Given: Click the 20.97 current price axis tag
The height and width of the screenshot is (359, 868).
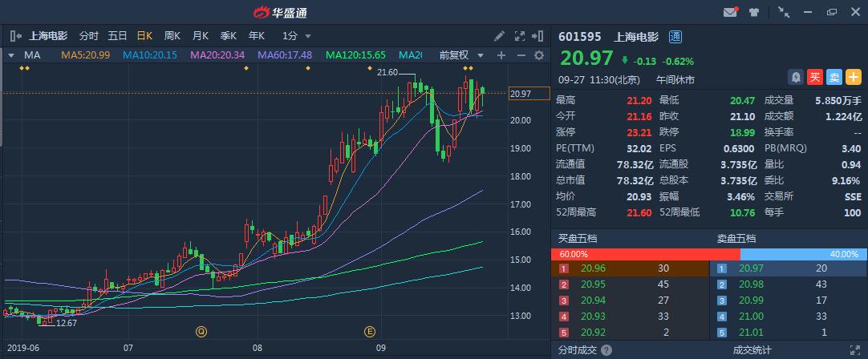Looking at the screenshot, I should tap(529, 94).
